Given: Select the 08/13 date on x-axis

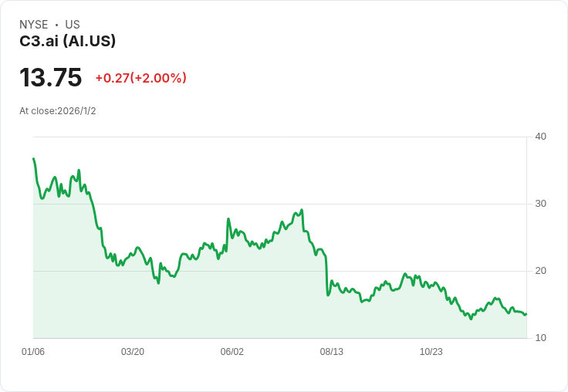Looking at the screenshot, I should coord(332,352).
